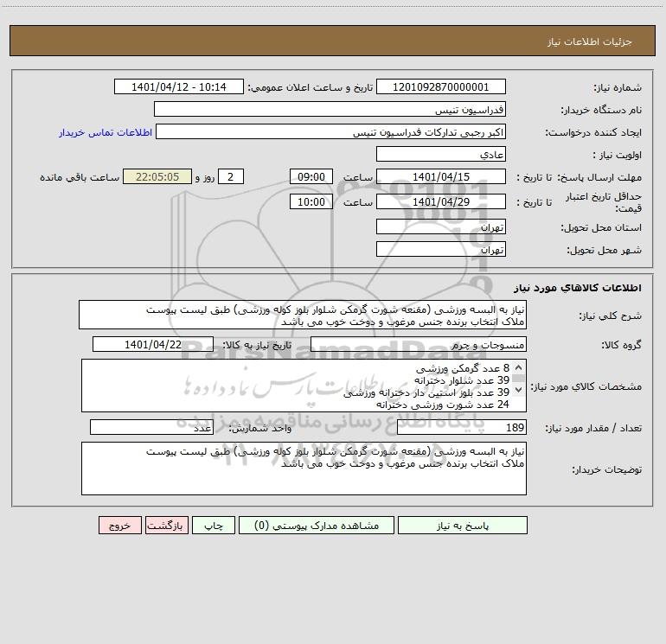The height and width of the screenshot is (644, 666).
Task: Open اطلاعات تماس خریدار link
Action: click(106, 132)
